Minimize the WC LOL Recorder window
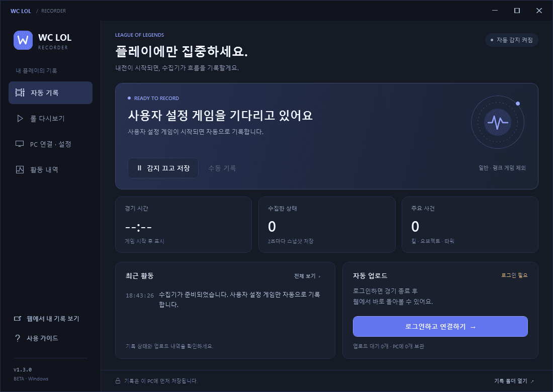553x392 pixels. (495, 11)
